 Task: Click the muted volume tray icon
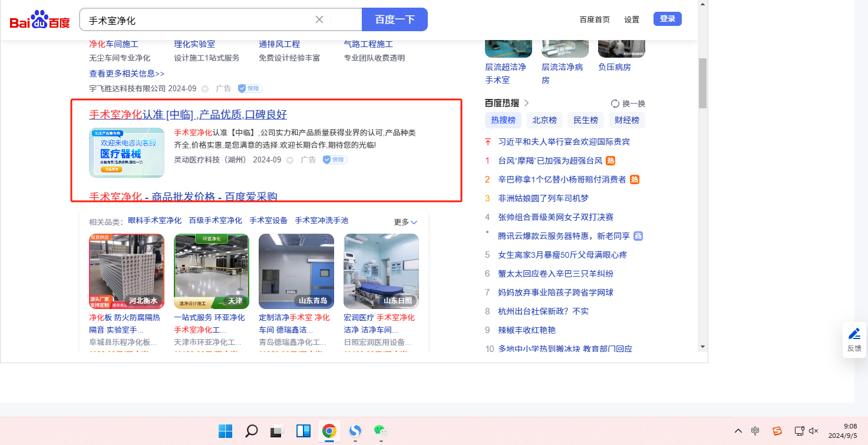tap(814, 431)
